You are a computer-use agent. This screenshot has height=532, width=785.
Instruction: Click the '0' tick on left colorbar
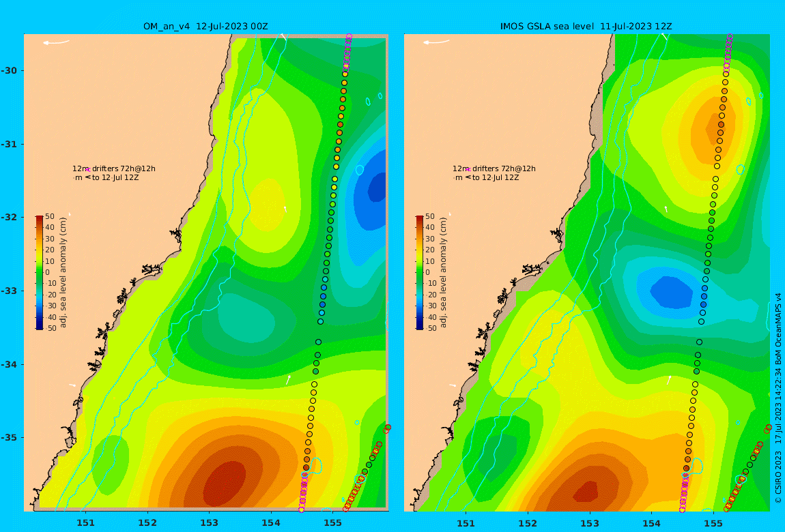pyautogui.click(x=48, y=273)
